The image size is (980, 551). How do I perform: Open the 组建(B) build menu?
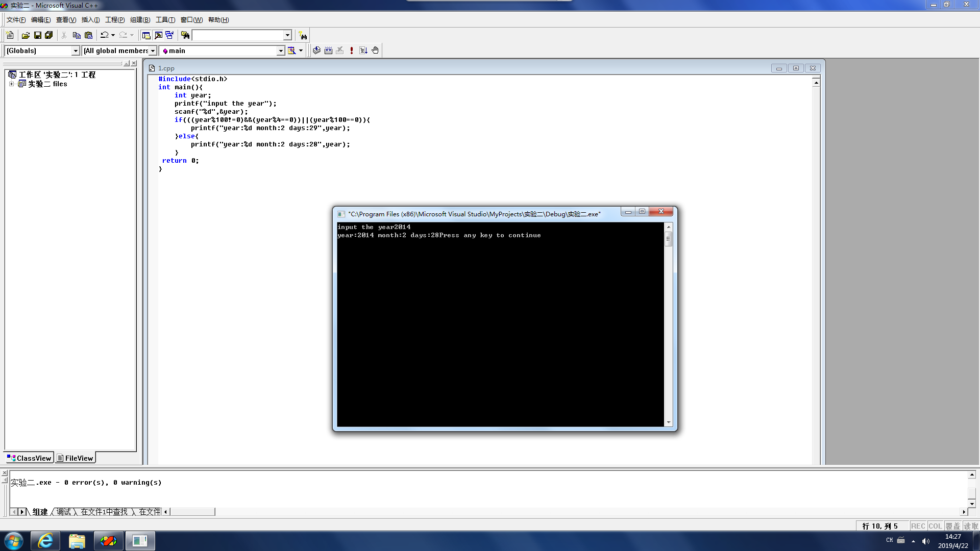pyautogui.click(x=140, y=20)
